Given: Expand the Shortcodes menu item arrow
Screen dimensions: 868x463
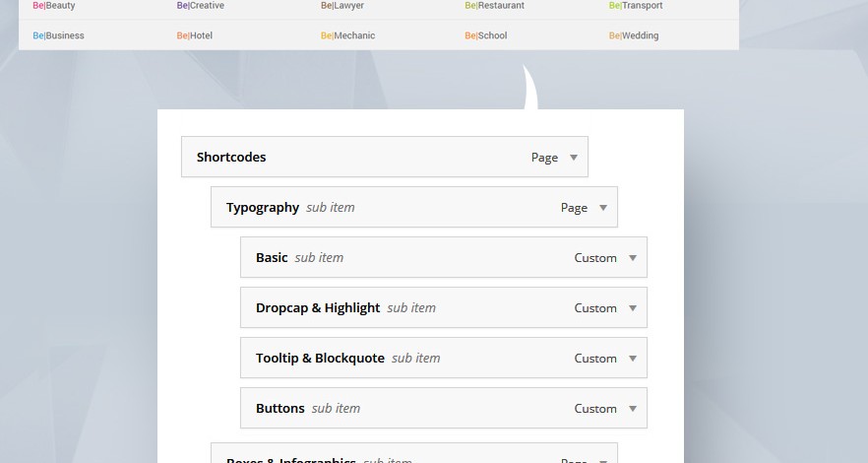Looking at the screenshot, I should 574,158.
